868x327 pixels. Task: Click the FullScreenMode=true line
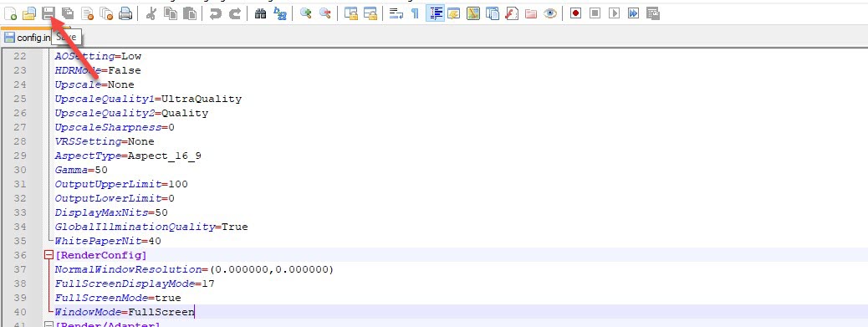(x=117, y=299)
